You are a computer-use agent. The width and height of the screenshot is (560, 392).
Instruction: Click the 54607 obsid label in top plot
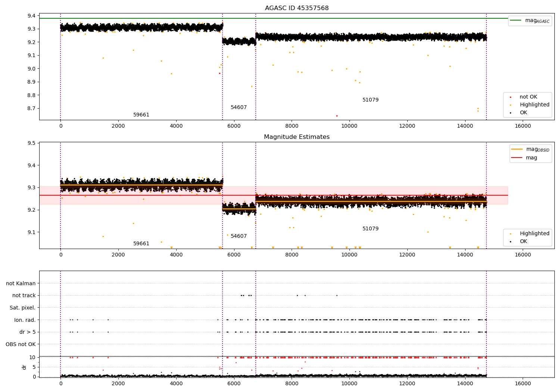click(x=239, y=108)
